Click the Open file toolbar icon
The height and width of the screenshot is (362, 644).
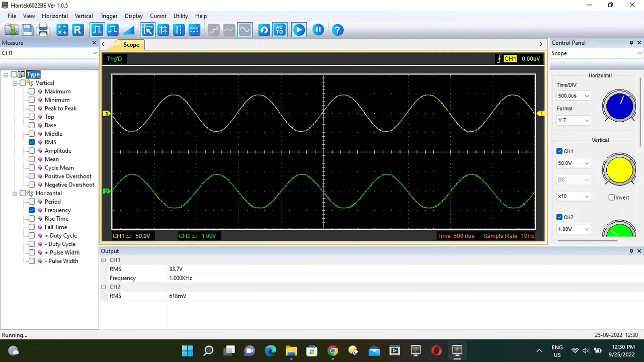[12, 30]
